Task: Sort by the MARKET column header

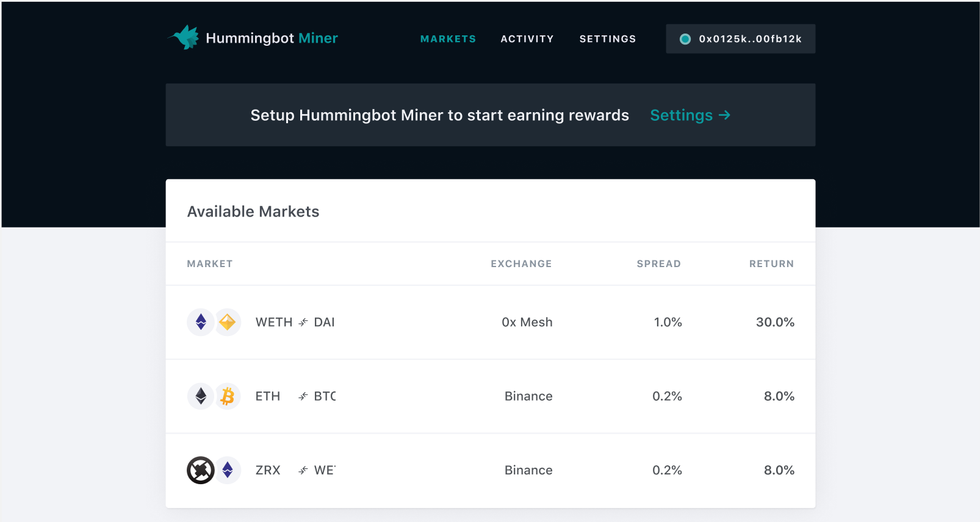Action: pos(210,264)
